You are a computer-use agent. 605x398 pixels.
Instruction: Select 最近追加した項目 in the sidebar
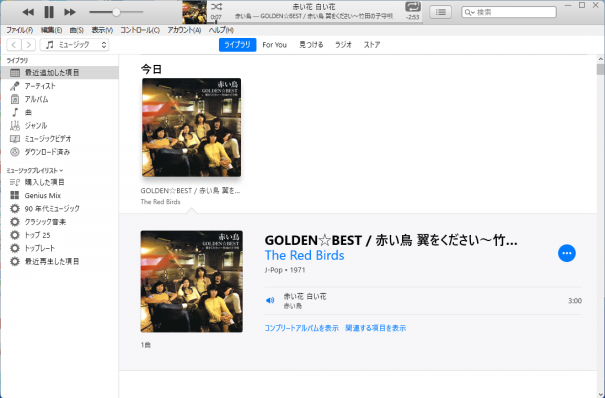(x=59, y=73)
